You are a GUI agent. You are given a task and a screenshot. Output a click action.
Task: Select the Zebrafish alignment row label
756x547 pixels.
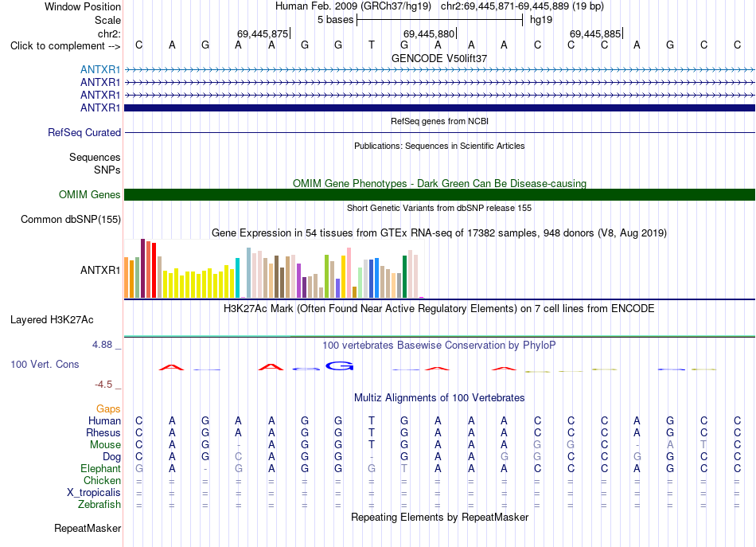click(x=99, y=504)
